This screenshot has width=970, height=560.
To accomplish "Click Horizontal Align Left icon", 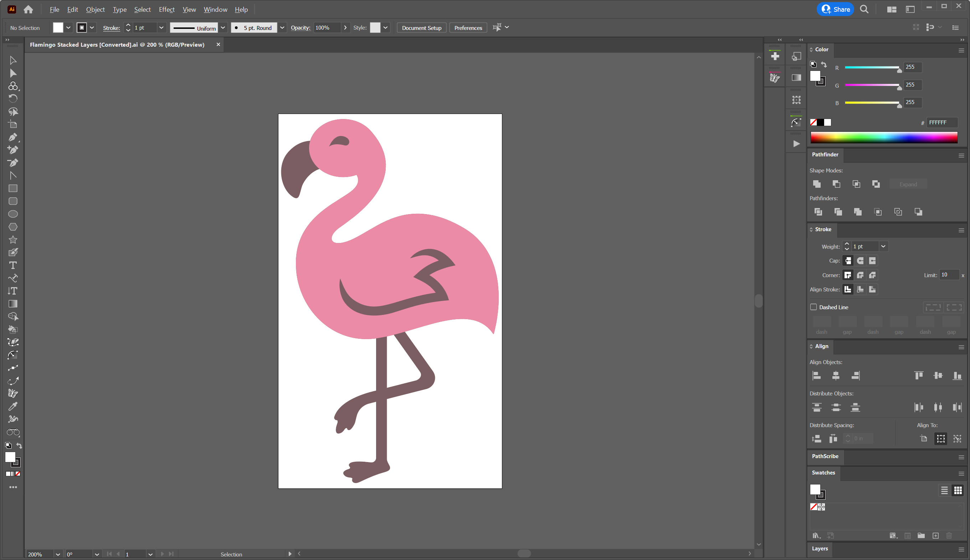I will [x=816, y=376].
